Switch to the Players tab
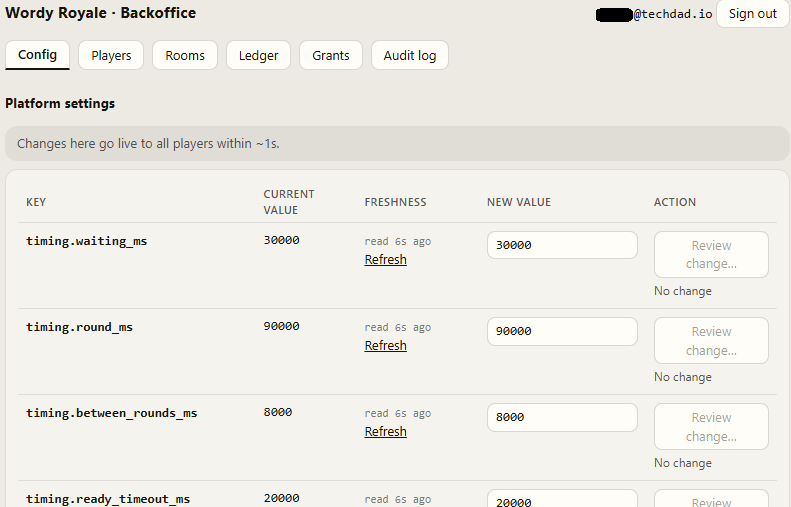 [111, 55]
